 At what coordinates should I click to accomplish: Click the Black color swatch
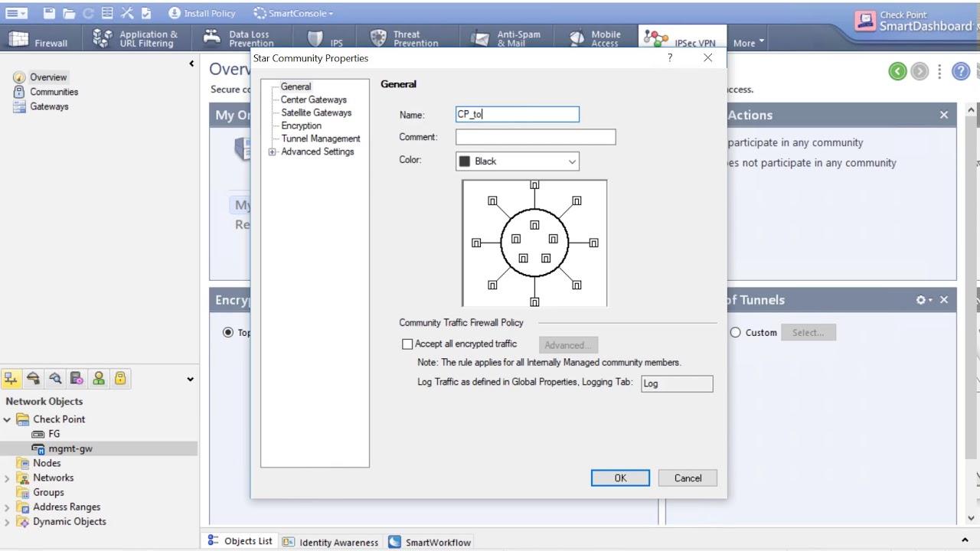pyautogui.click(x=464, y=161)
